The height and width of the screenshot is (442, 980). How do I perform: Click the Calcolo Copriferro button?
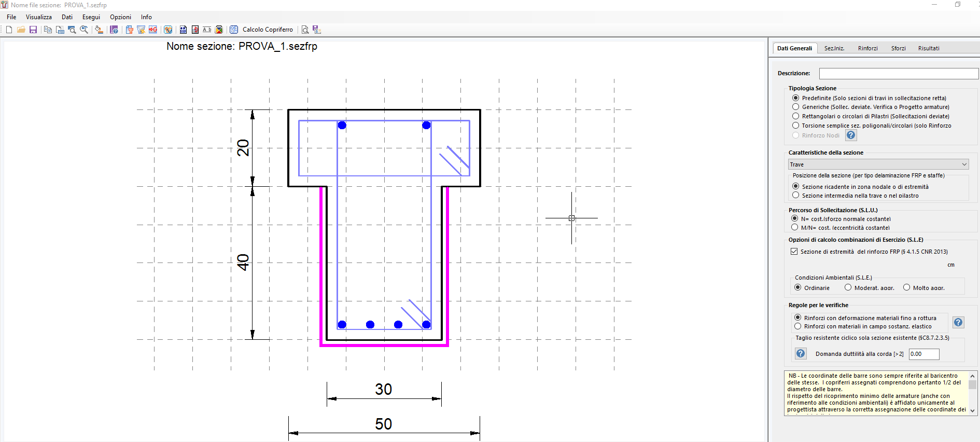(268, 30)
